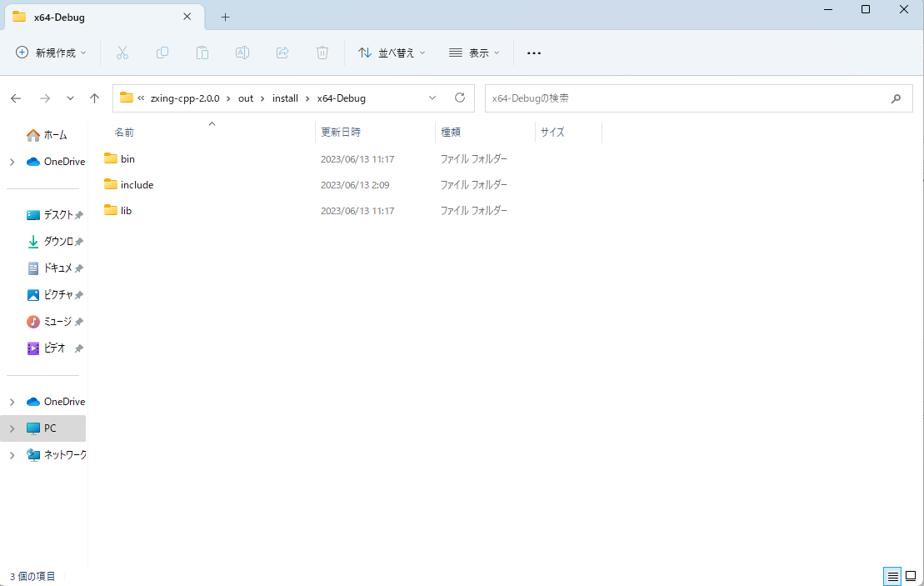This screenshot has width=924, height=586.
Task: Click the Delete icon
Action: click(322, 53)
